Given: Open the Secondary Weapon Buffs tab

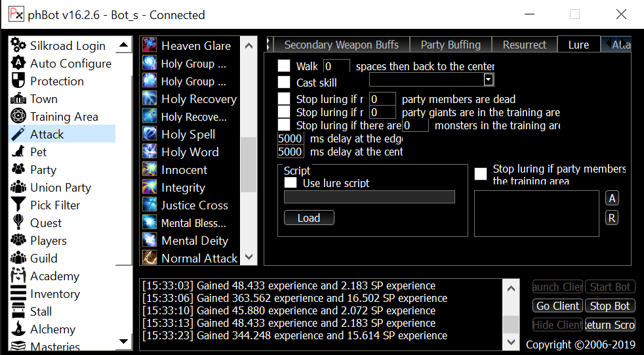Looking at the screenshot, I should tap(341, 45).
